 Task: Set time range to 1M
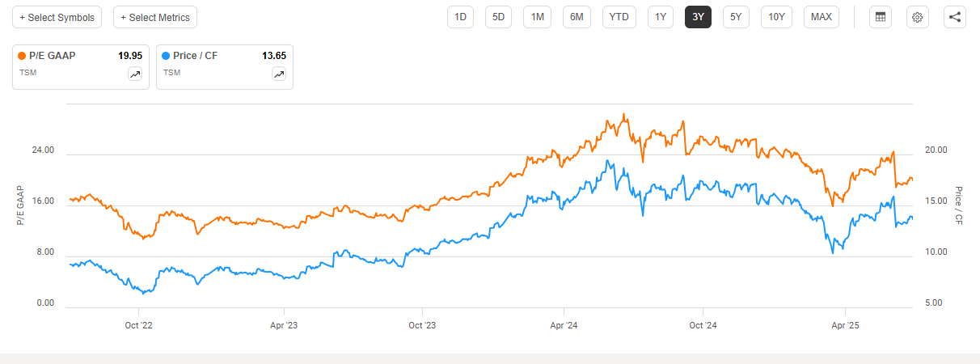click(x=537, y=17)
